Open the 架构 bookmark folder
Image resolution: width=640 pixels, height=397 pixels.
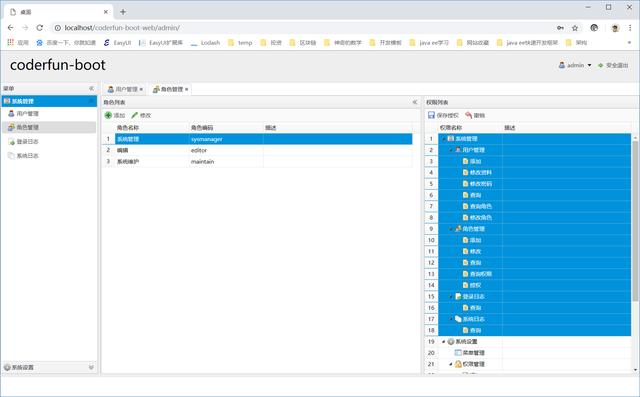tap(576, 42)
